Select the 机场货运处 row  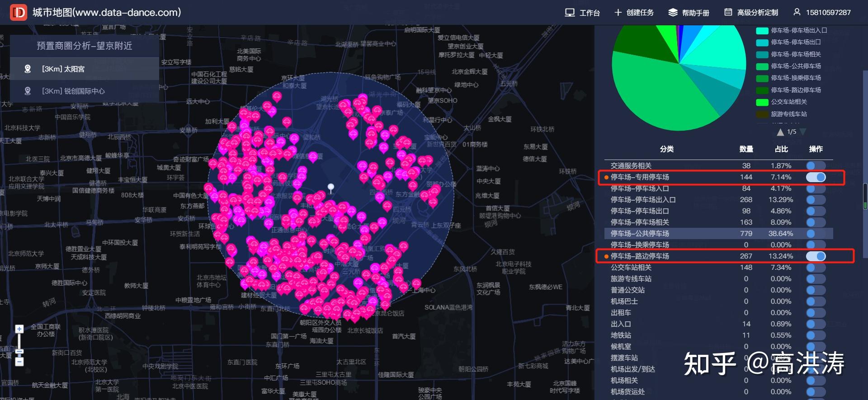[x=718, y=392]
